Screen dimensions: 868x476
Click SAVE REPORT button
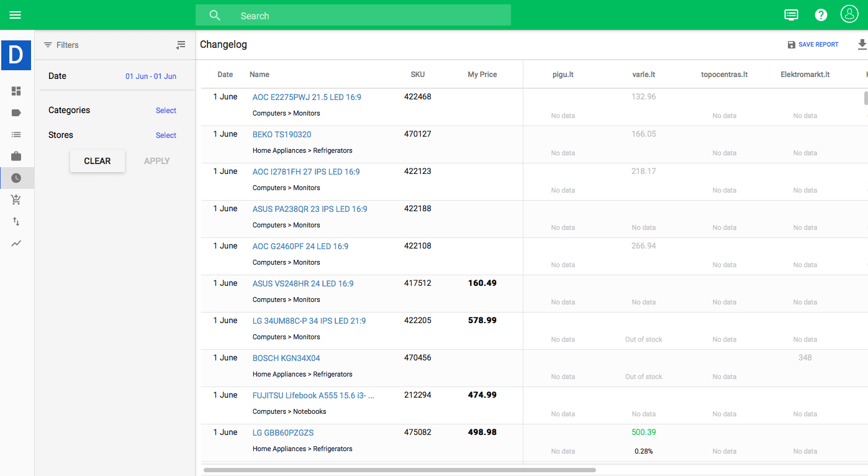[x=813, y=45]
